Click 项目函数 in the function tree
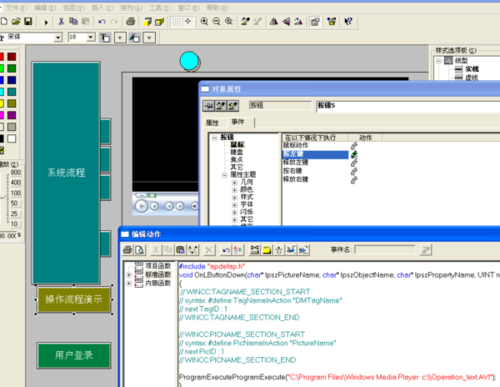500x387 pixels. coord(158,266)
